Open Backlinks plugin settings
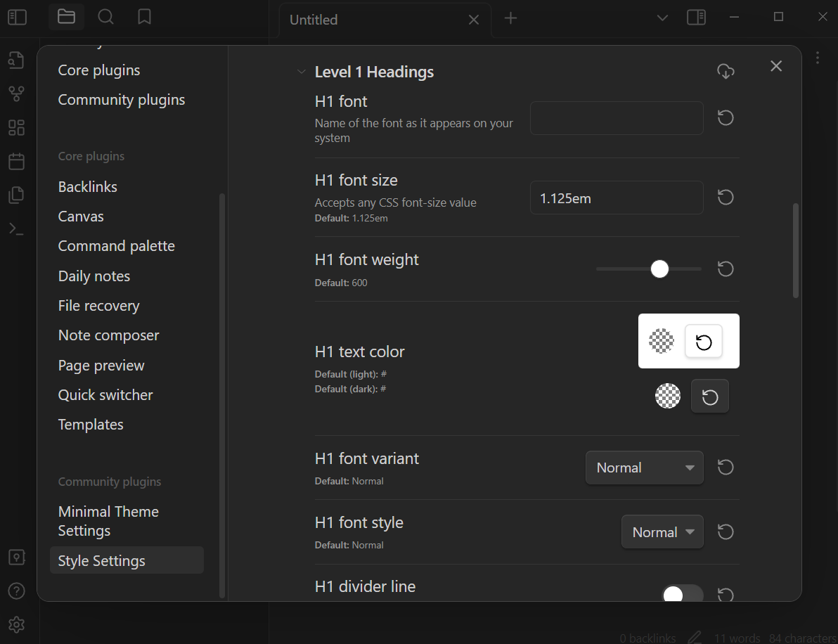 (x=88, y=186)
